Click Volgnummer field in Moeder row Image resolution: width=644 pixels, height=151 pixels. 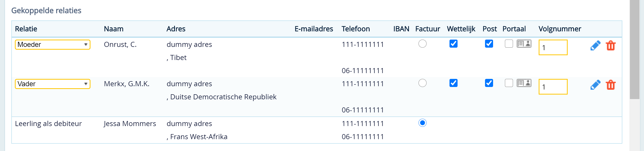(553, 47)
